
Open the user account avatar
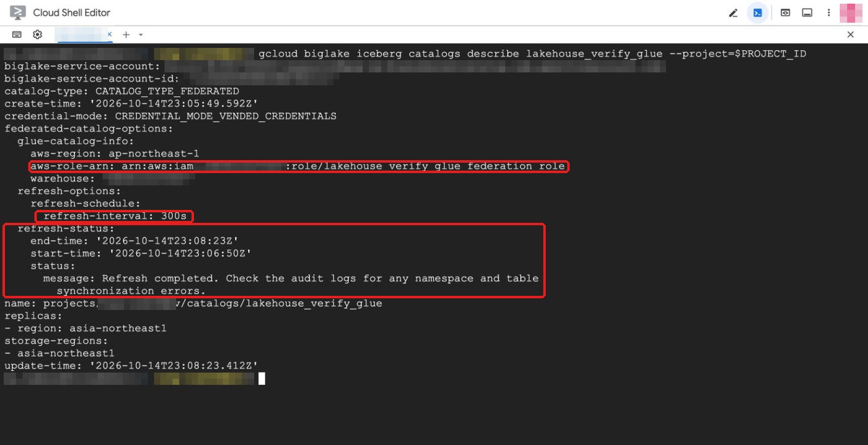click(x=851, y=13)
